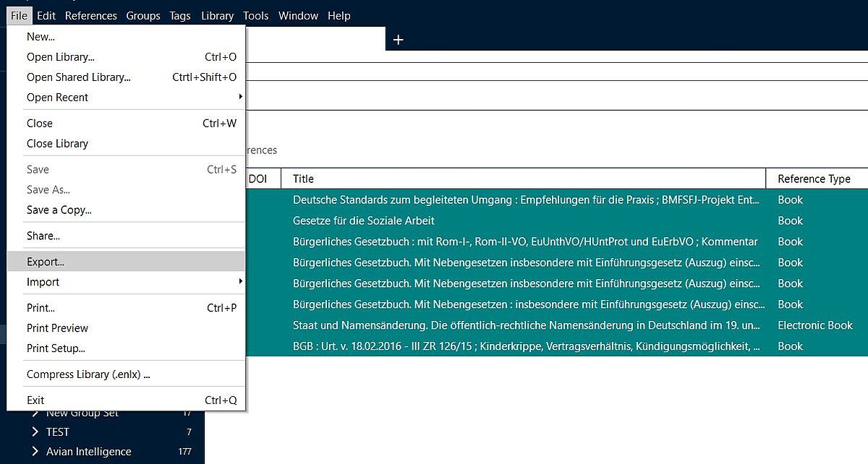The image size is (868, 464).
Task: Select Open Shared Library... entry
Action: point(126,77)
